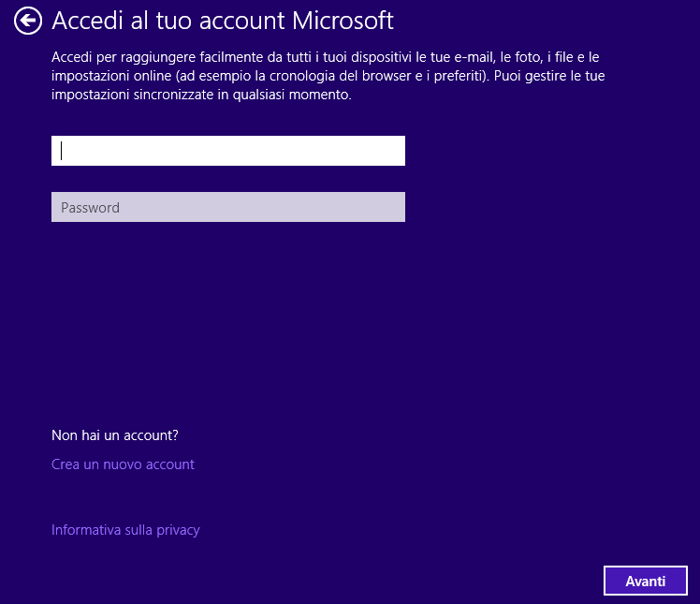Select the text Non hai un account?
Image resolution: width=700 pixels, height=604 pixels.
click(115, 435)
